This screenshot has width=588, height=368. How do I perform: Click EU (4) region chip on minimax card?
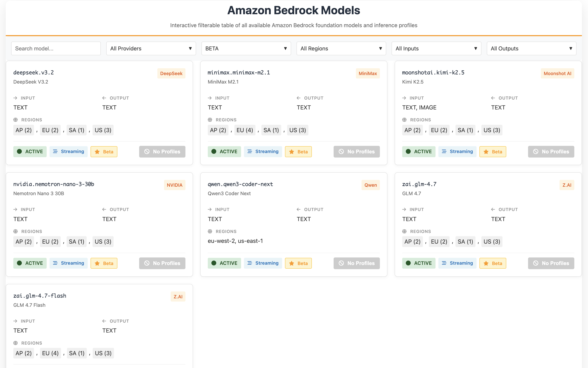pyautogui.click(x=245, y=130)
